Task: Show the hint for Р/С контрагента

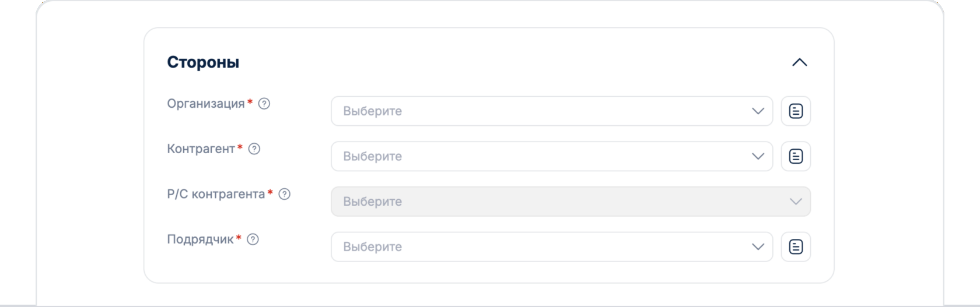Action: click(285, 194)
